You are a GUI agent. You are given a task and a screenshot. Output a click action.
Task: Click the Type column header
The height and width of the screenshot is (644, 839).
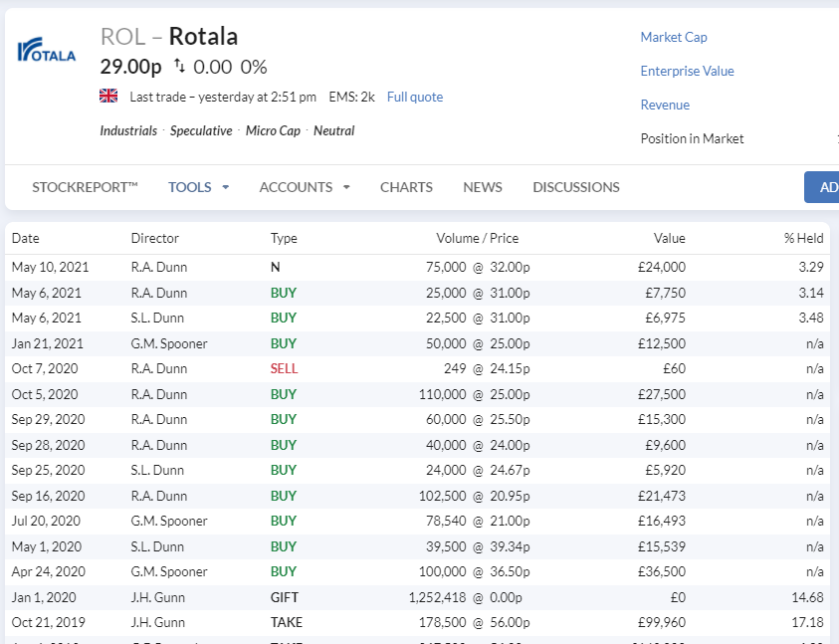coord(284,238)
